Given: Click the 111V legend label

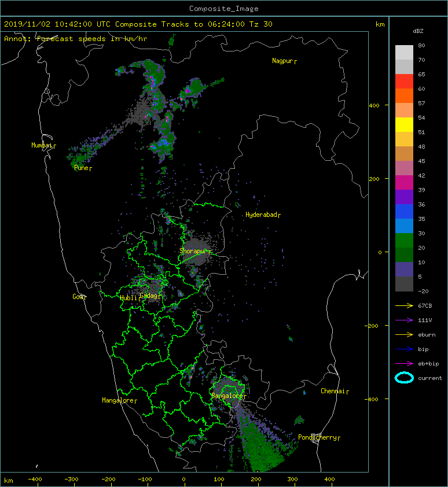Looking at the screenshot, I should (425, 320).
